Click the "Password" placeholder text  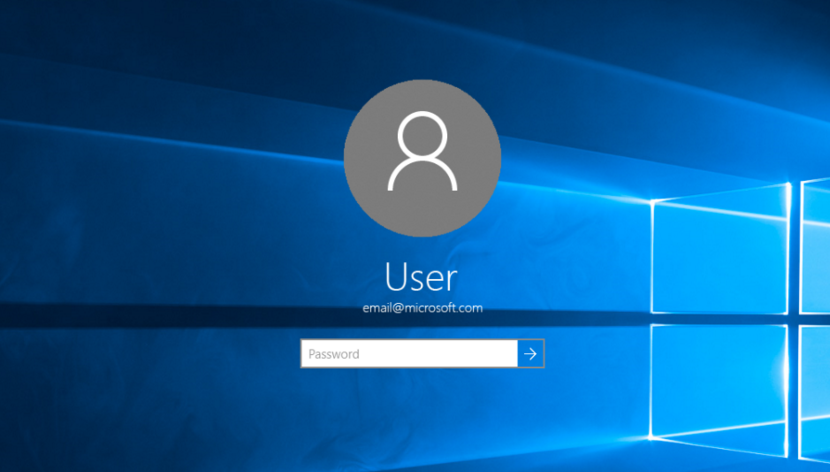pos(334,354)
